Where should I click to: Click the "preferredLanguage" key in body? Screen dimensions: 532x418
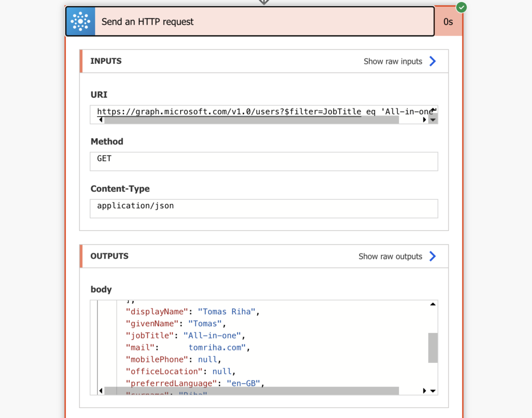171,383
